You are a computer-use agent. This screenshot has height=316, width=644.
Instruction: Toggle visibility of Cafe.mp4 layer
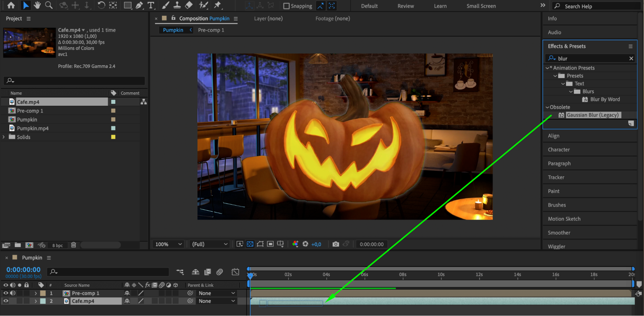point(6,301)
